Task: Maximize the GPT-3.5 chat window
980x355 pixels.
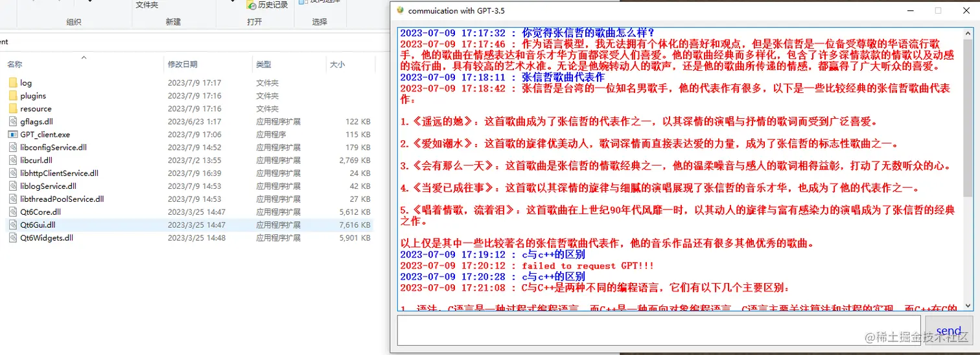Action: [x=938, y=10]
